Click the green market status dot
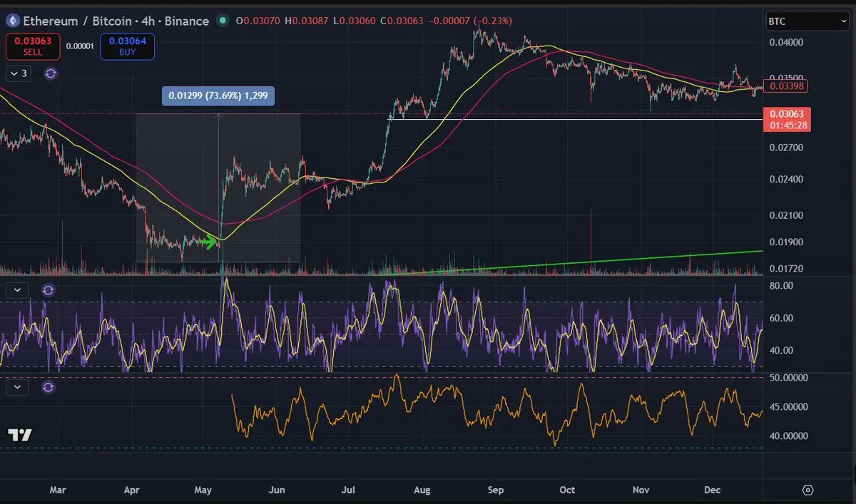Screen dimensions: 856x504 (x=223, y=21)
